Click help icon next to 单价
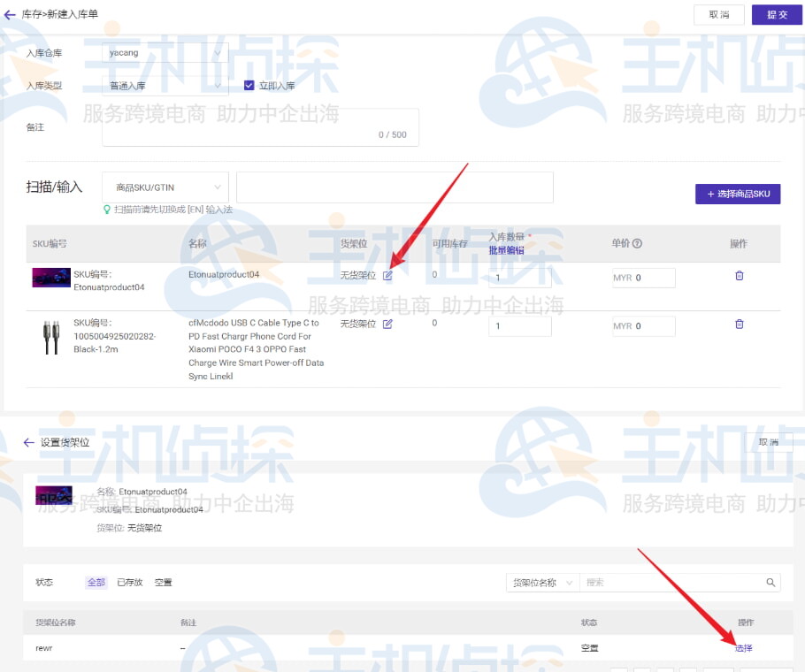Viewport: 805px width, 672px height. tap(637, 244)
